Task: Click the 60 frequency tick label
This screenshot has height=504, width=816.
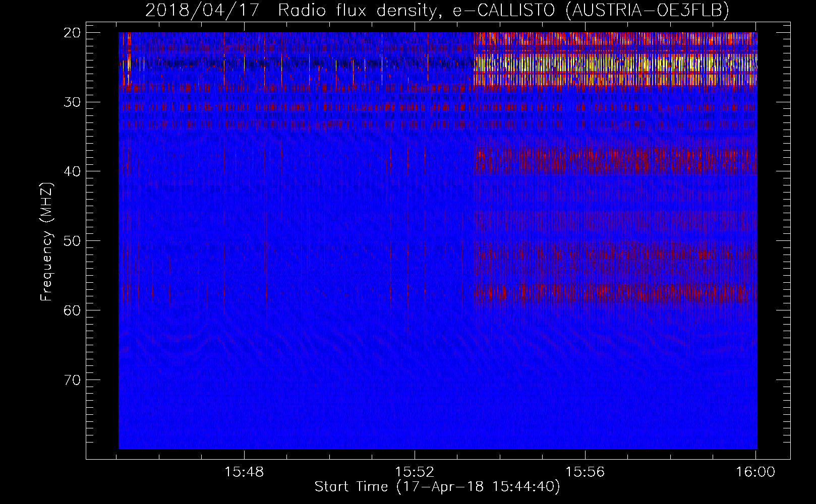Action: (x=72, y=310)
